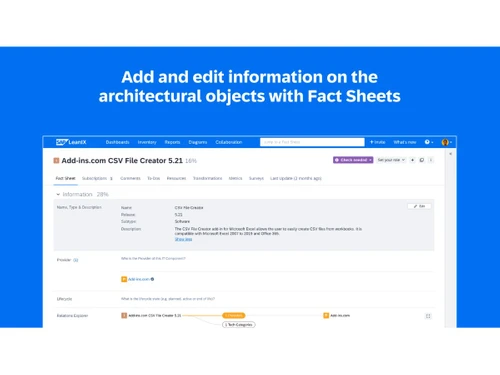
Task: Open the Metrics tab
Action: click(235, 178)
